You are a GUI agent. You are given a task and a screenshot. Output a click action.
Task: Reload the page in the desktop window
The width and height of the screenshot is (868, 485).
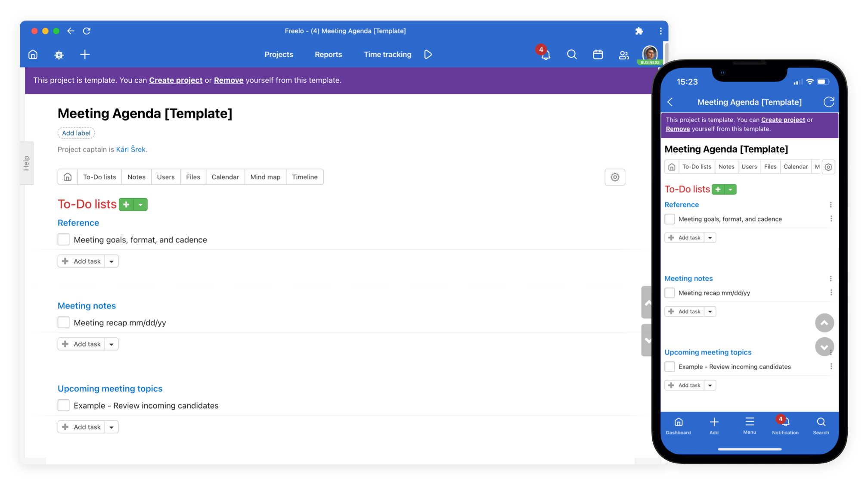(x=87, y=31)
